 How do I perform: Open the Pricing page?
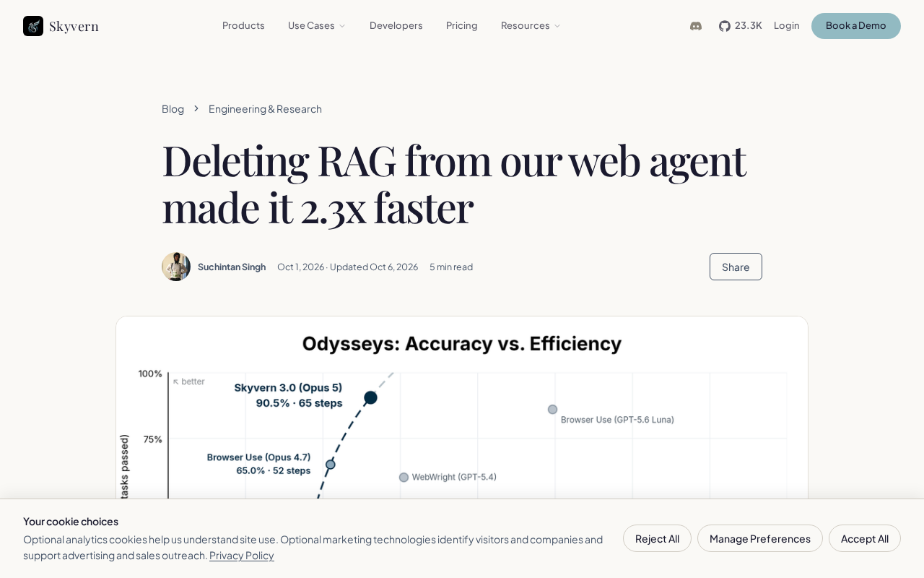462,25
